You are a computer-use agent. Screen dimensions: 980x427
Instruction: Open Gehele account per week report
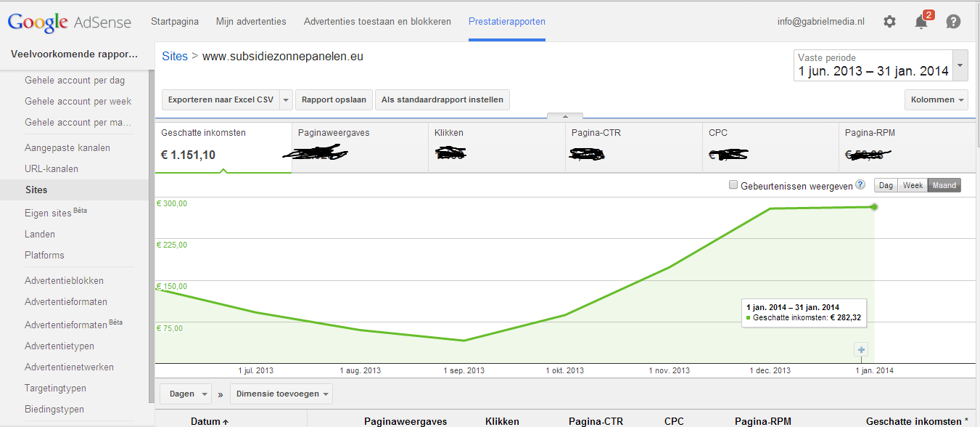tap(78, 102)
